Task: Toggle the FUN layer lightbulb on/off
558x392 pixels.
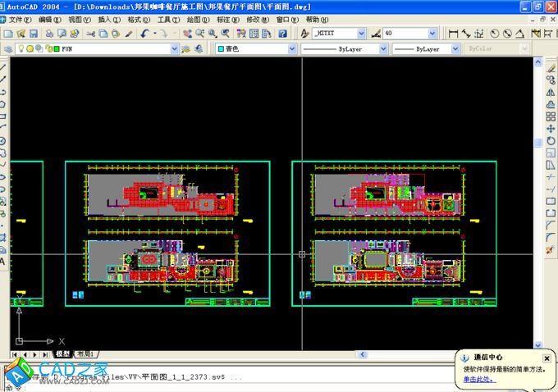Action: click(21, 49)
